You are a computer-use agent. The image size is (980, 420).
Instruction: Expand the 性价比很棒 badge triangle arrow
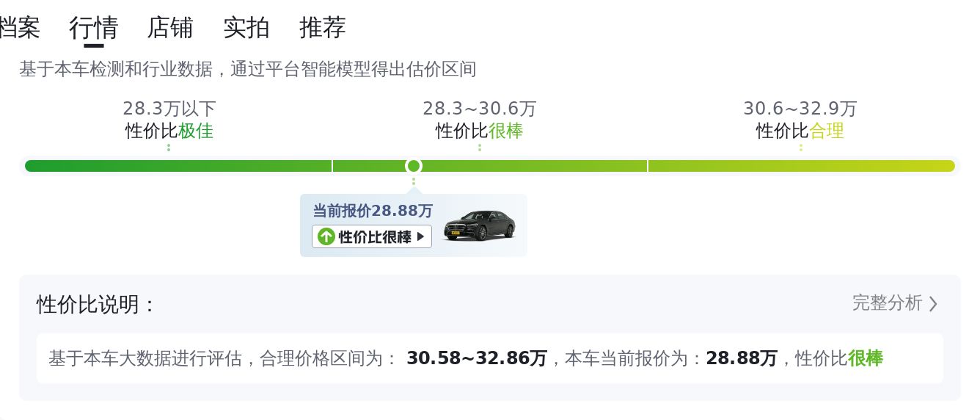pyautogui.click(x=420, y=236)
